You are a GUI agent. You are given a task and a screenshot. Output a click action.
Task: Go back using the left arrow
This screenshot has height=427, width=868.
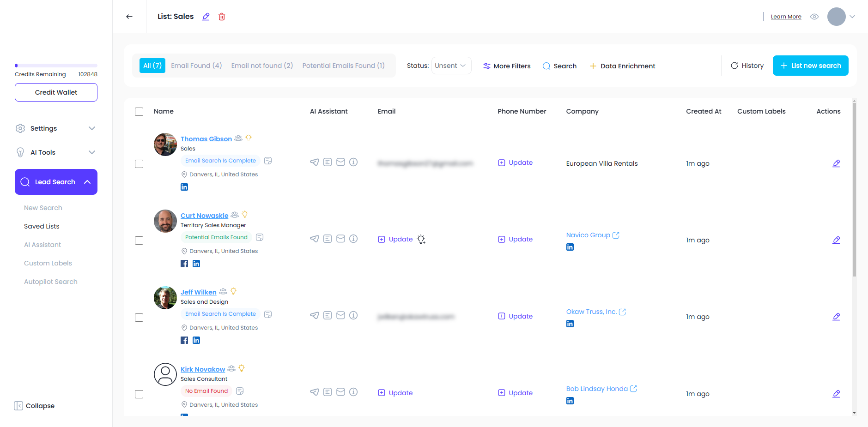129,17
